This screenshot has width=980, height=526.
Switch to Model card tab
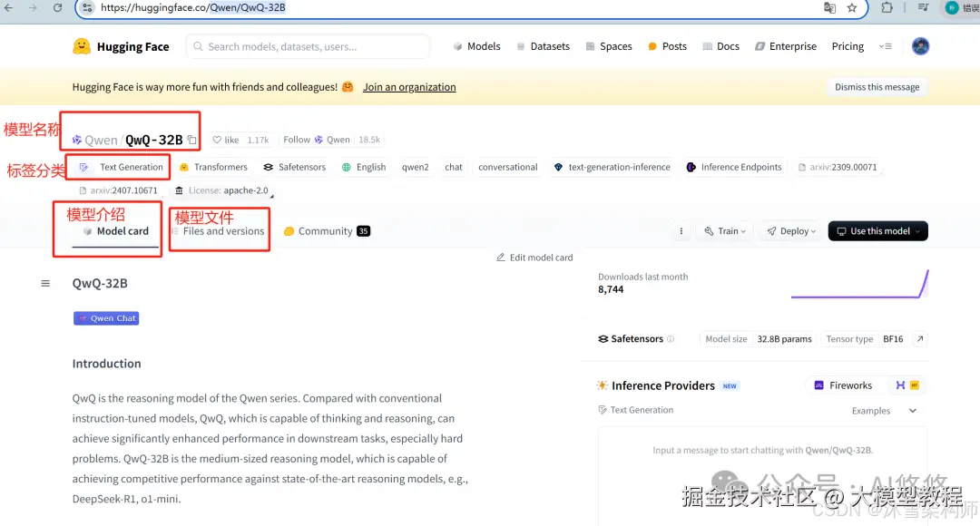[115, 231]
